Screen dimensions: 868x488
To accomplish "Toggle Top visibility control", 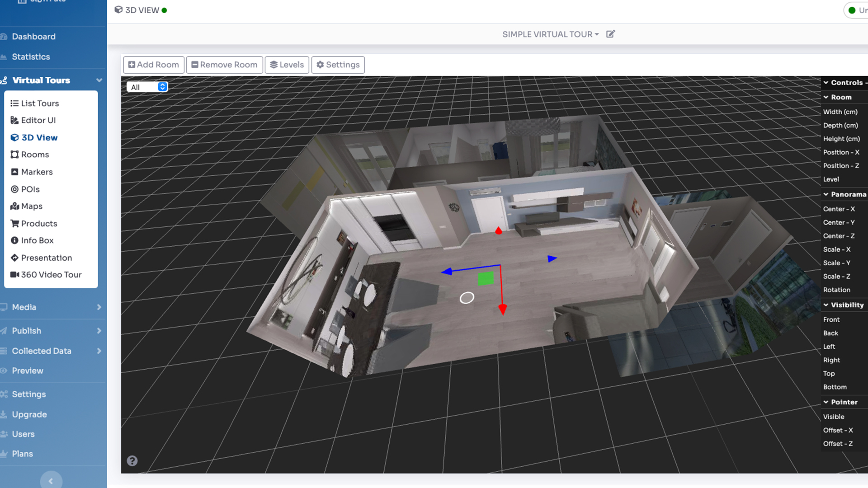I will click(x=844, y=374).
